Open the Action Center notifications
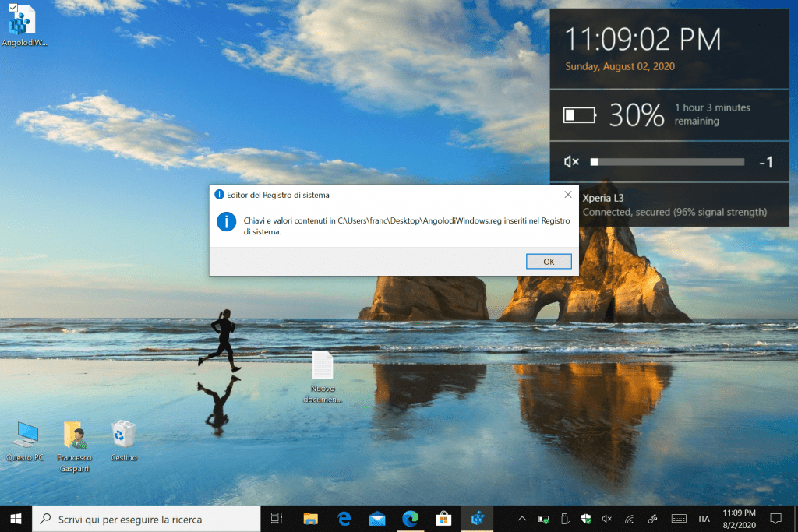This screenshot has height=532, width=798. point(775,519)
